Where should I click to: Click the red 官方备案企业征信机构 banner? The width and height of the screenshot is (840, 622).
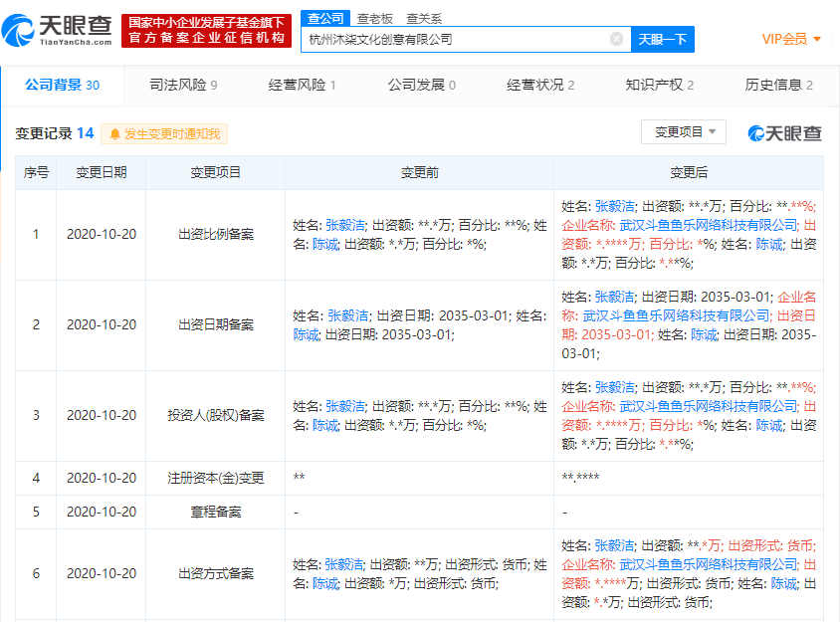[207, 31]
